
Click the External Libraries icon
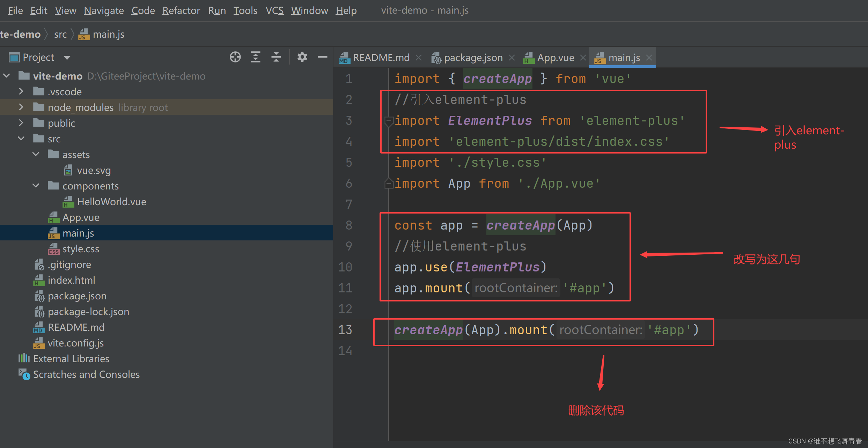point(24,358)
